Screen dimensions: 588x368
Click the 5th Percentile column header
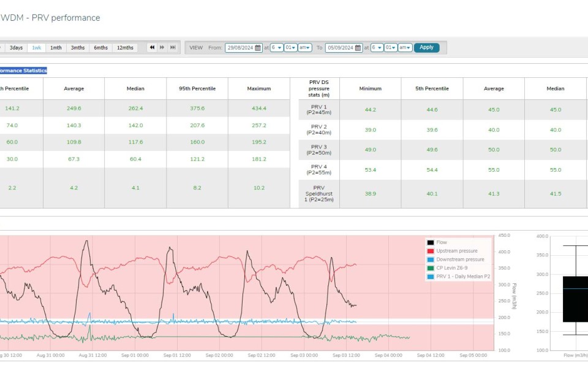point(432,88)
